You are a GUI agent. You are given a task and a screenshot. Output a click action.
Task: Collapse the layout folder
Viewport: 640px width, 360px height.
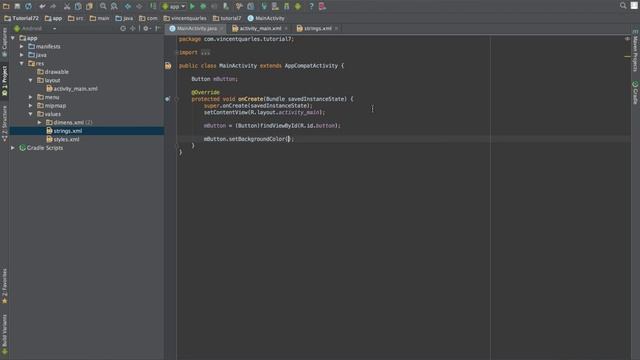tap(31, 80)
